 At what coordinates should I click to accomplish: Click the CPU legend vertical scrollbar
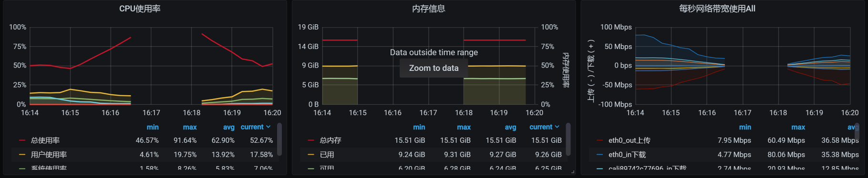279,139
